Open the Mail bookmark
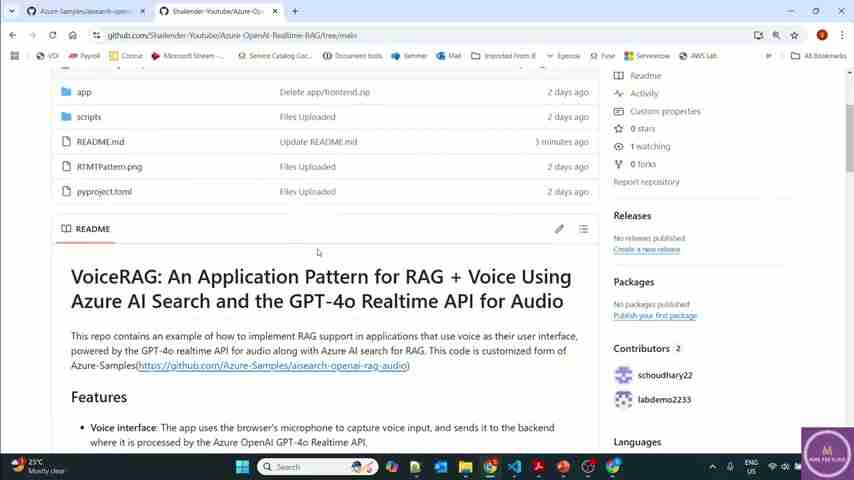Image resolution: width=854 pixels, height=480 pixels. click(449, 56)
